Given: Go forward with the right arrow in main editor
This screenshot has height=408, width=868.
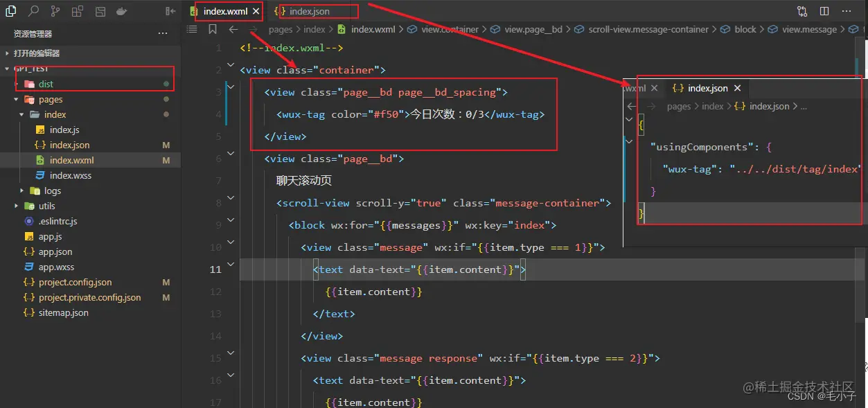Looking at the screenshot, I should [x=254, y=29].
